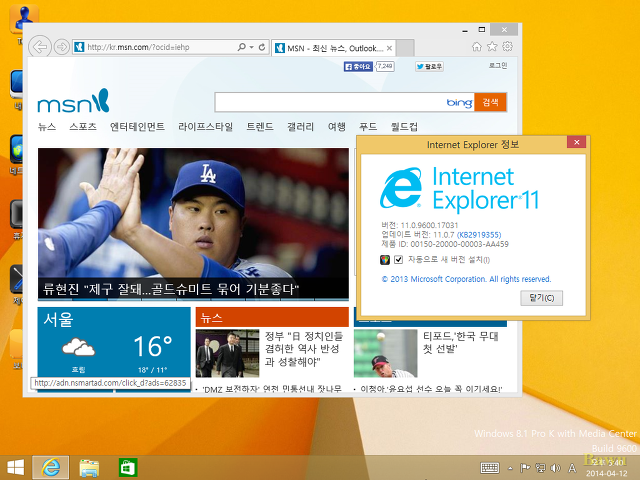Screen dimensions: 640x480
Task: Click the baseball pitcher sports thumbnail
Action: click(x=385, y=353)
